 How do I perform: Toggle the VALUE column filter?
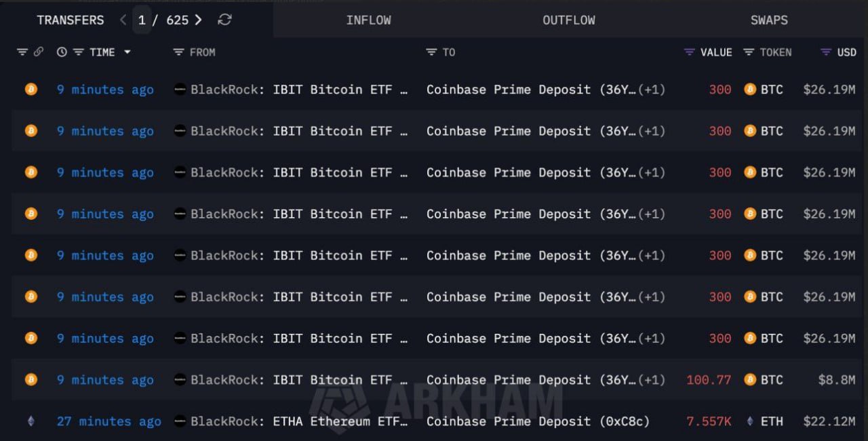coord(690,52)
